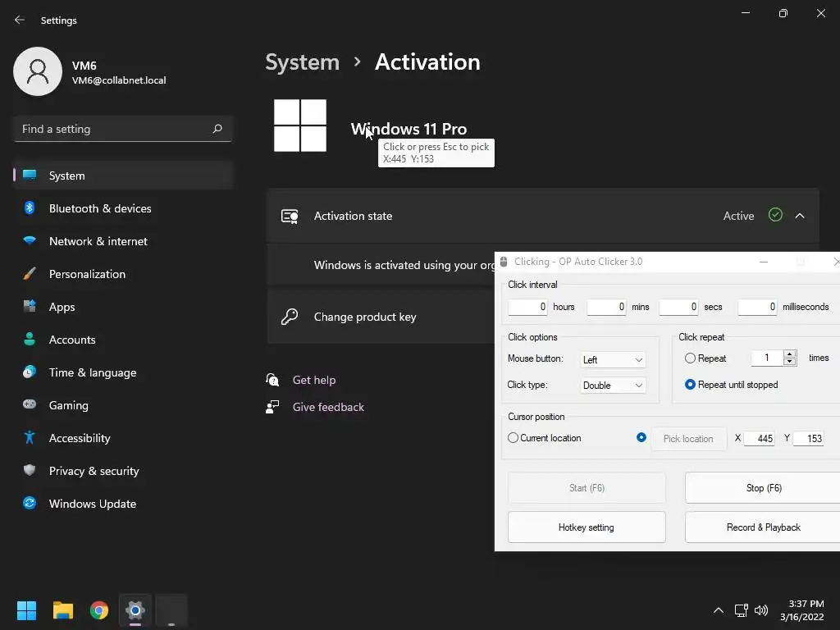Open the Click type dropdown

click(x=613, y=386)
